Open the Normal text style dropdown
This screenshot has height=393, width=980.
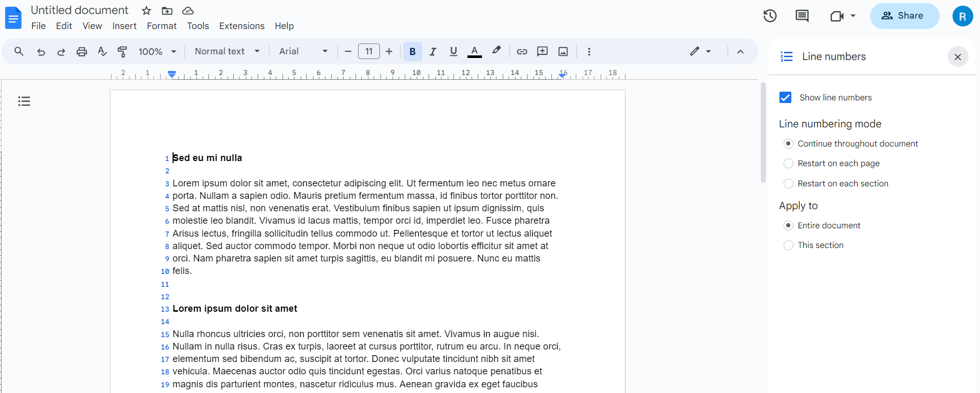(x=227, y=51)
